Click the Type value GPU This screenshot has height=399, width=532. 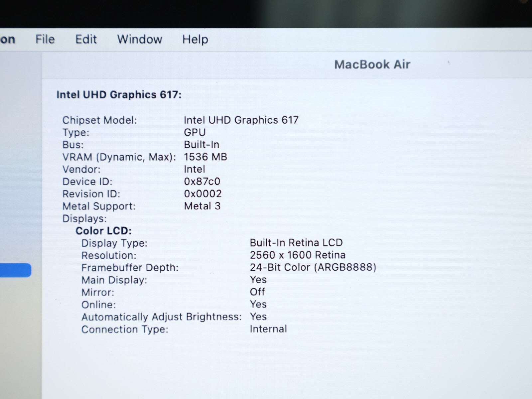tap(195, 132)
